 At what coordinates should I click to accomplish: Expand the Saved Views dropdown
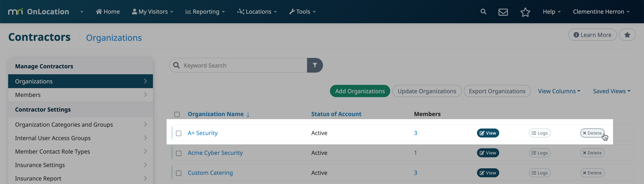[x=611, y=91]
